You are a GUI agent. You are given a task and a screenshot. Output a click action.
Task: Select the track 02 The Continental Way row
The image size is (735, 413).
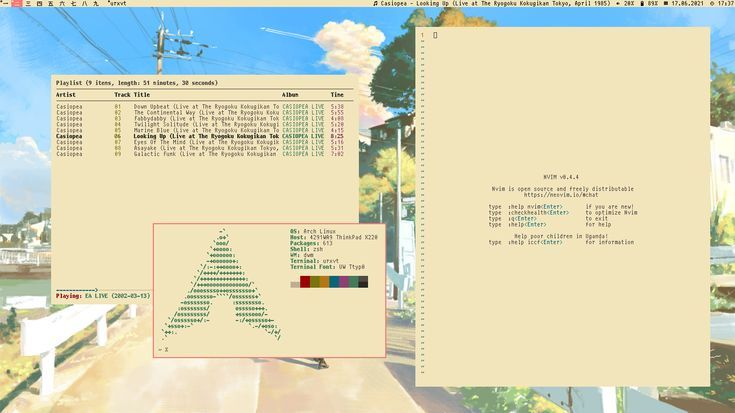coord(200,113)
